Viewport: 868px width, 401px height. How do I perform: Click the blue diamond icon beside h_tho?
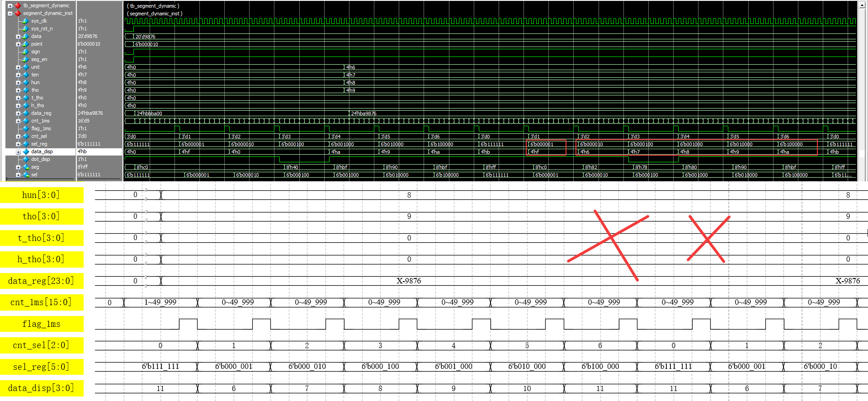click(26, 105)
